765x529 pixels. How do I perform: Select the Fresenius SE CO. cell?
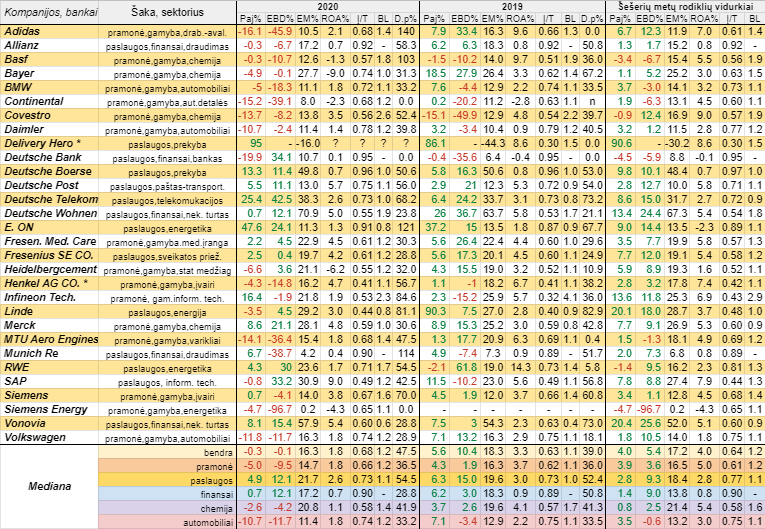50,256
